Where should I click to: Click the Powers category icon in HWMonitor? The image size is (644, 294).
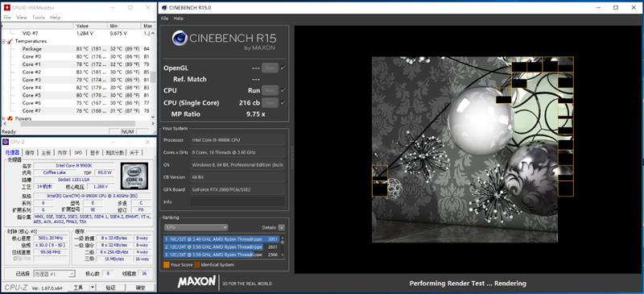[10, 118]
